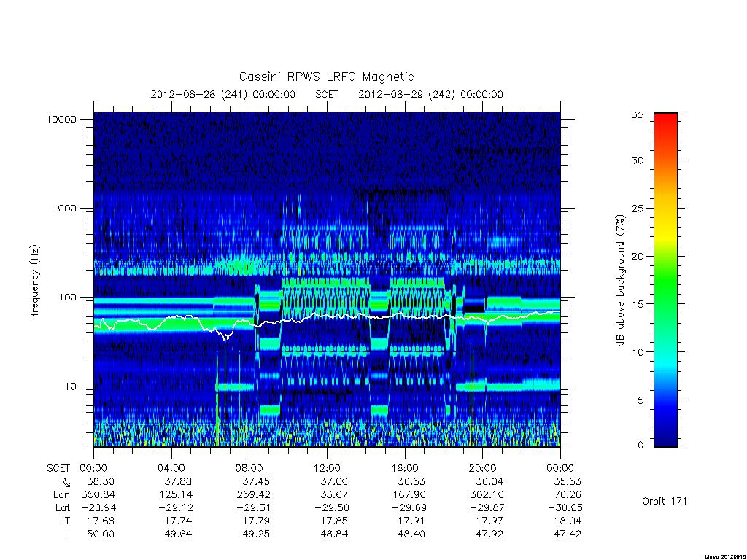This screenshot has height=560, width=747.
Task: Click the 15 value on color bar
Action: point(637,304)
